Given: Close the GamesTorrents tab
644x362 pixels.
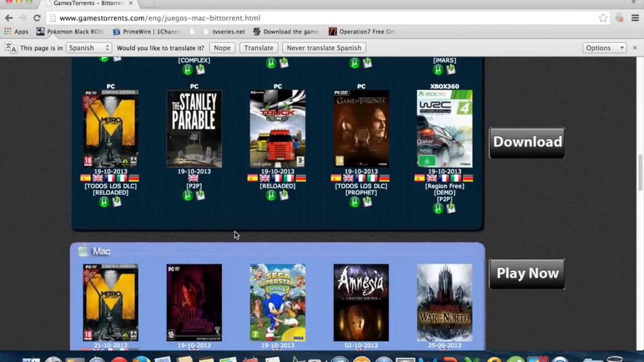Looking at the screenshot, I should 130,3.
